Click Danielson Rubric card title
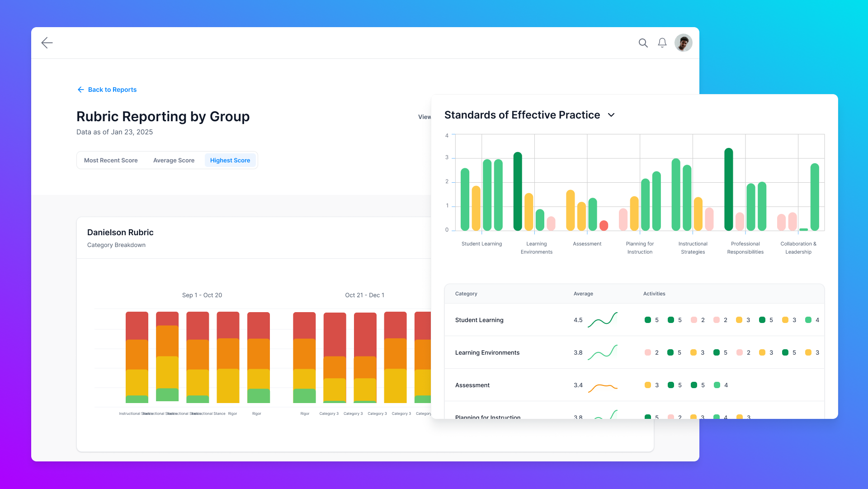 120,233
